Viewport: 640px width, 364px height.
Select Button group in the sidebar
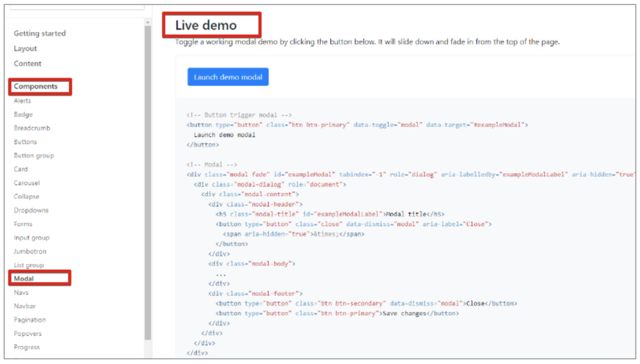point(34,156)
